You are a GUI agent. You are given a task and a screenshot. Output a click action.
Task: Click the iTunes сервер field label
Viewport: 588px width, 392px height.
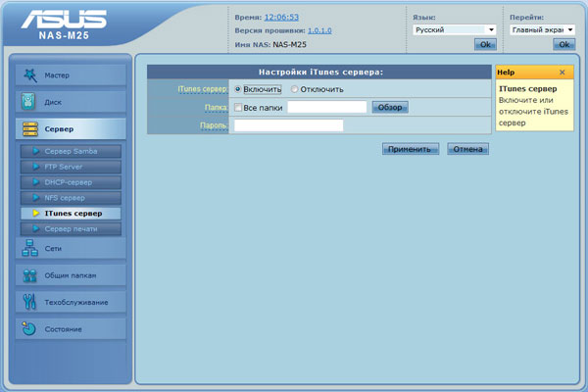tap(203, 89)
